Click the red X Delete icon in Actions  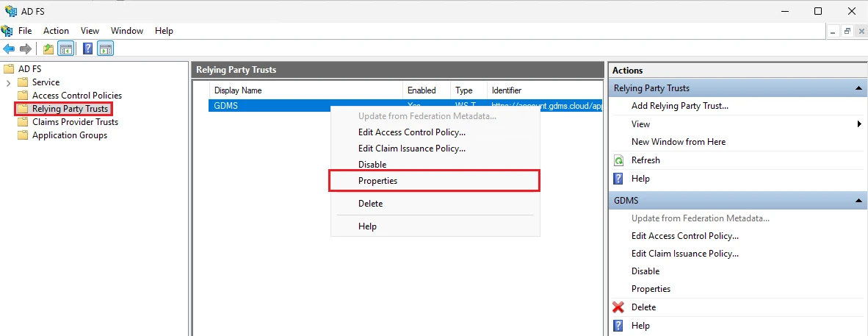click(x=618, y=307)
